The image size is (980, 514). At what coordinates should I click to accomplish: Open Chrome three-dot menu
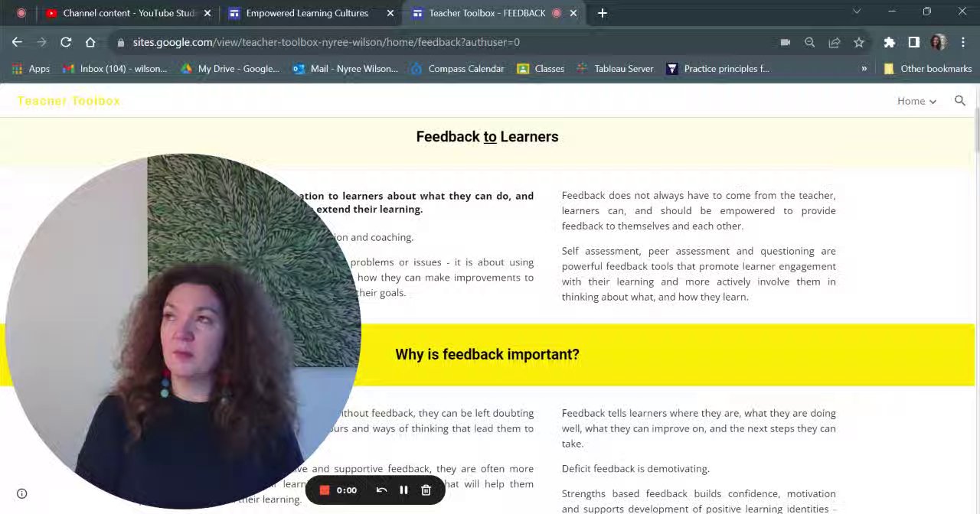[963, 43]
